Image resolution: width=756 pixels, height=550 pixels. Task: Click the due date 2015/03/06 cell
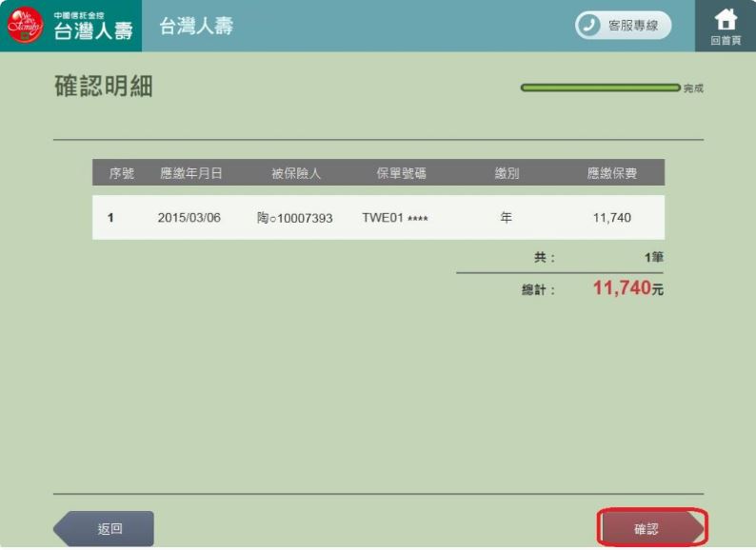coord(189,217)
